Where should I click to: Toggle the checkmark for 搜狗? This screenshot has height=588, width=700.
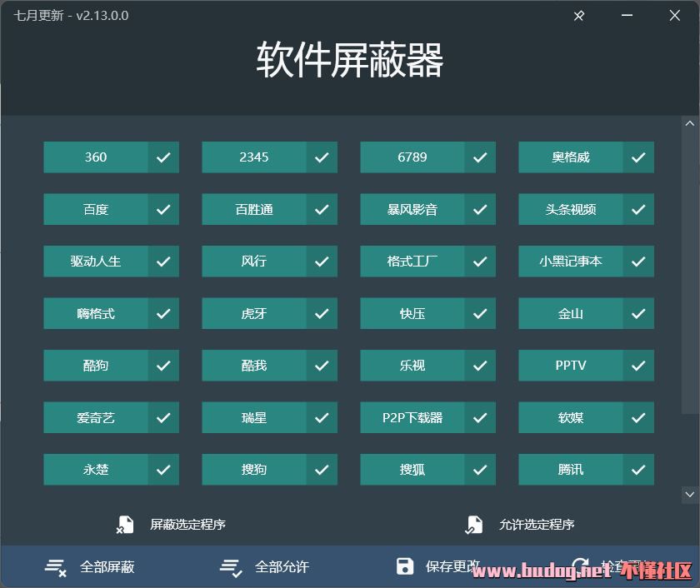tap(322, 470)
